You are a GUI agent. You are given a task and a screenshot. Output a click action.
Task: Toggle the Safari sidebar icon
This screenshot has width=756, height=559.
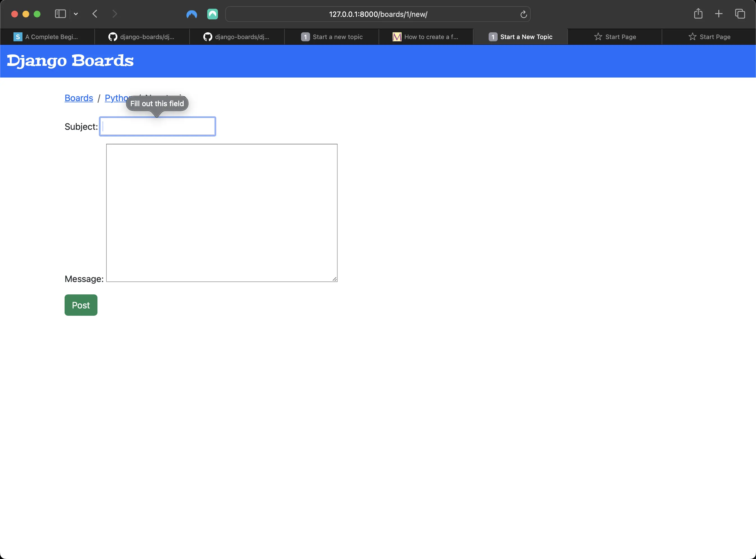point(60,14)
